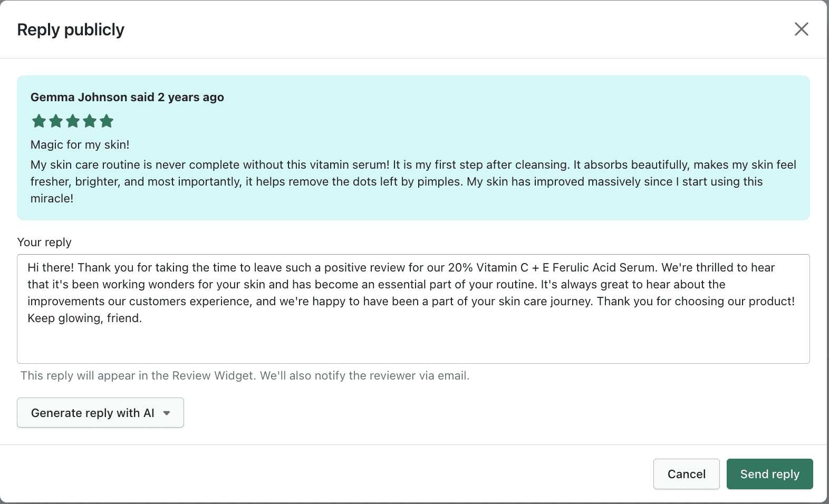The width and height of the screenshot is (829, 504).
Task: Send the reply to the reviewer
Action: tap(769, 474)
